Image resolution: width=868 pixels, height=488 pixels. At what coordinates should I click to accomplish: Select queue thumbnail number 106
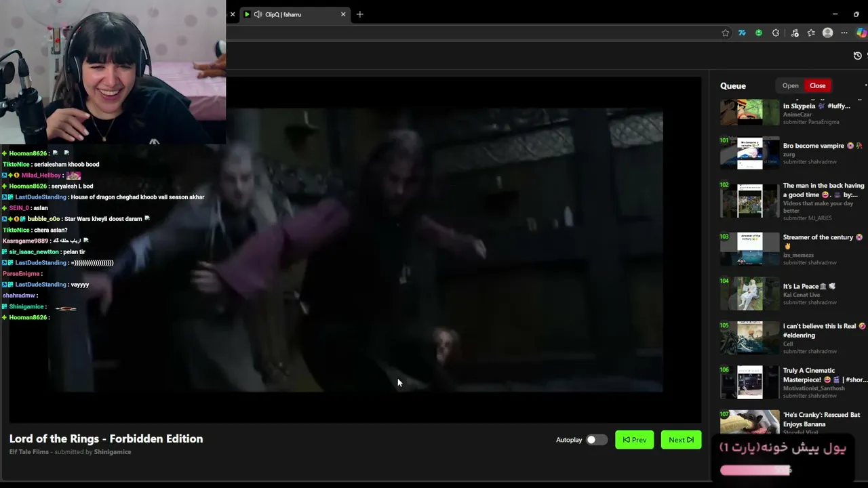(x=750, y=382)
